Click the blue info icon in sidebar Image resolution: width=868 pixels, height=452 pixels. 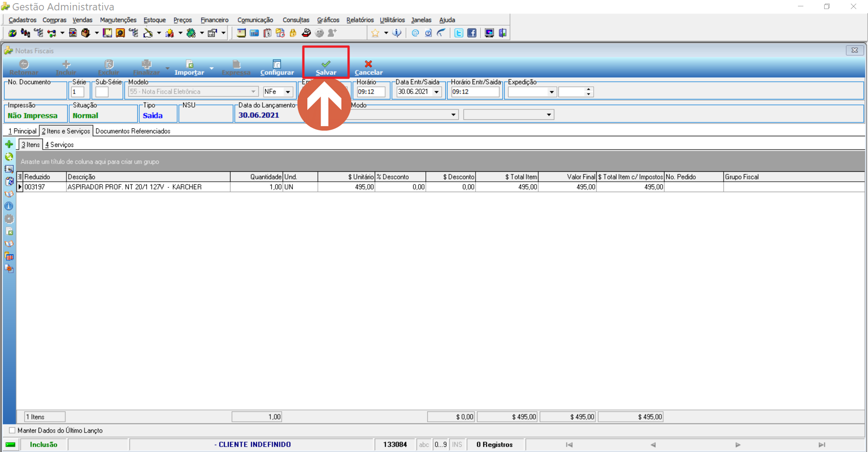point(9,206)
